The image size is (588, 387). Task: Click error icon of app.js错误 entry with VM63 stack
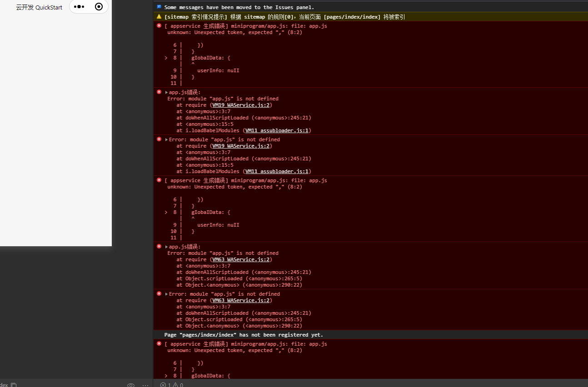pos(159,246)
